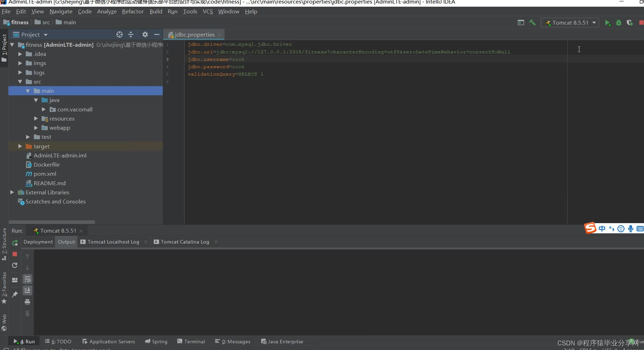Viewport: 644px width, 350px height.
Task: Open the Terminal tool window
Action: [191, 342]
